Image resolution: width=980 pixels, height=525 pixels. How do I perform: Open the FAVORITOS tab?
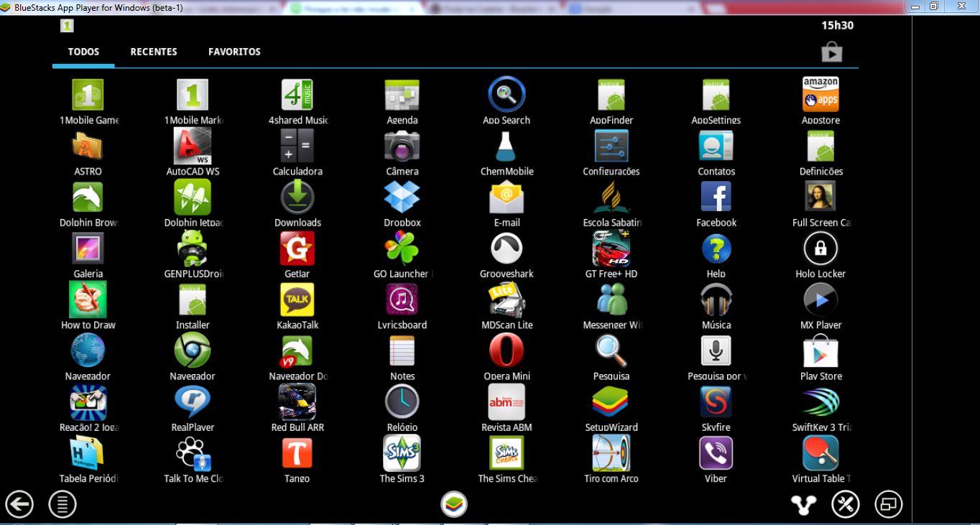(234, 52)
